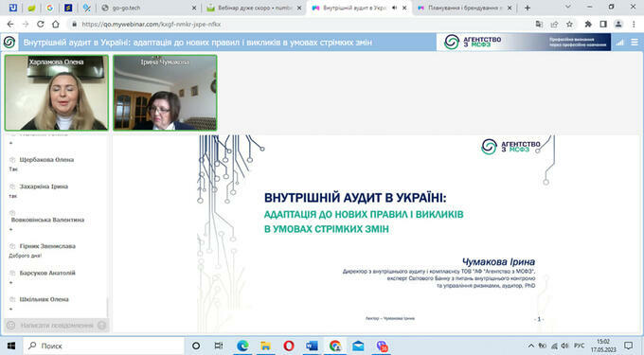644x355 pixels.
Task: Open the green-icon pinned tab
Action: click(31, 8)
